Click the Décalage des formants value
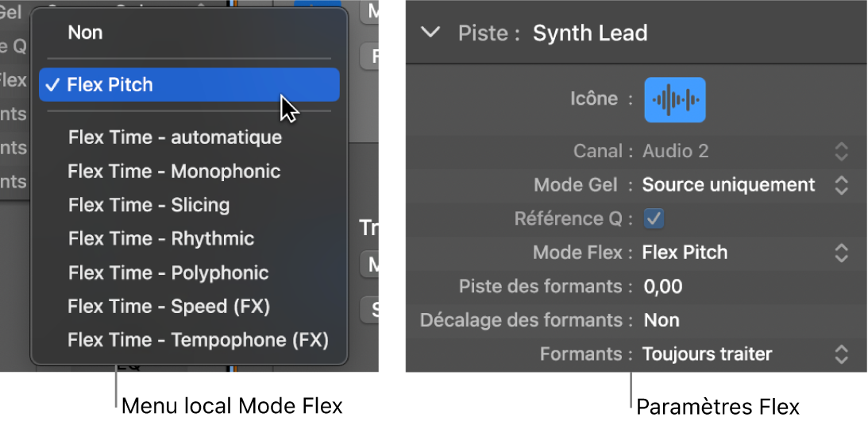This screenshot has height=429, width=868. 661,320
